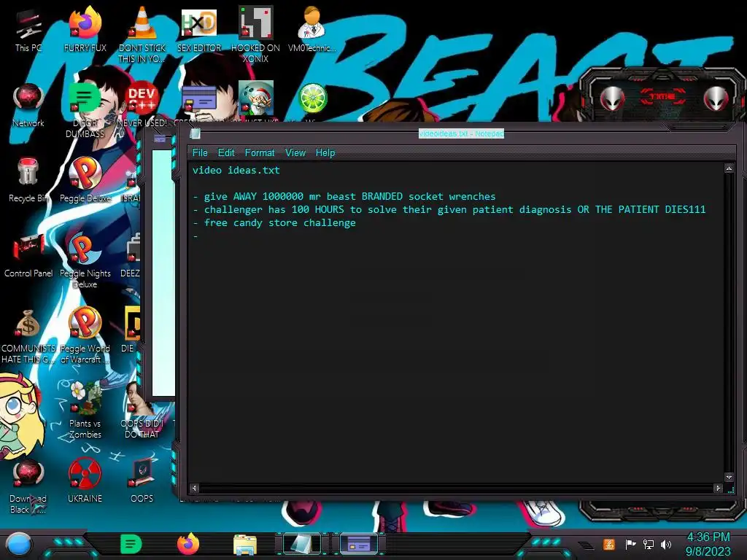Click the 'free candy store challenge' line
The height and width of the screenshot is (560, 747).
click(x=274, y=223)
